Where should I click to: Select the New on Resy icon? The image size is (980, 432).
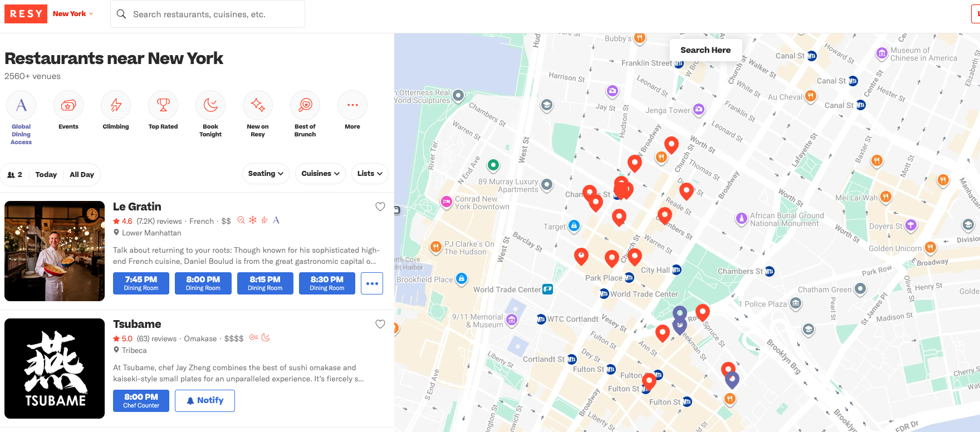point(258,105)
